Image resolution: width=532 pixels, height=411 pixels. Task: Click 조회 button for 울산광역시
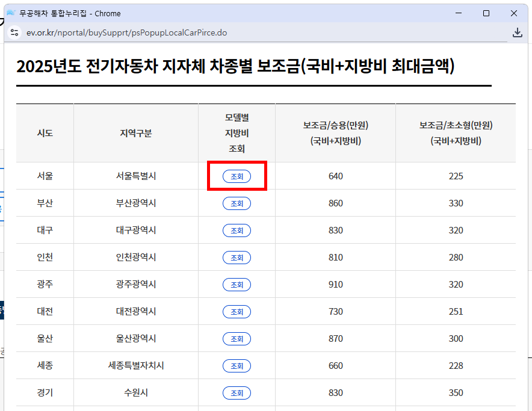[237, 338]
